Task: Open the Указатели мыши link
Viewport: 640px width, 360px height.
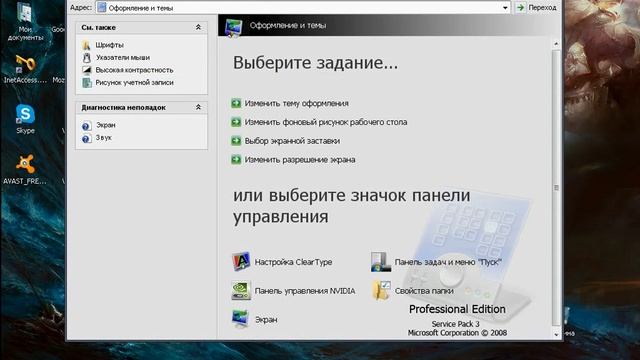Action: (123, 58)
